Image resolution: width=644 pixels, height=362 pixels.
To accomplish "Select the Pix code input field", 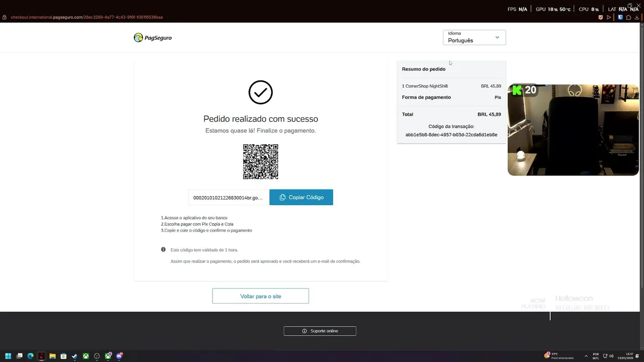I will coord(228,198).
